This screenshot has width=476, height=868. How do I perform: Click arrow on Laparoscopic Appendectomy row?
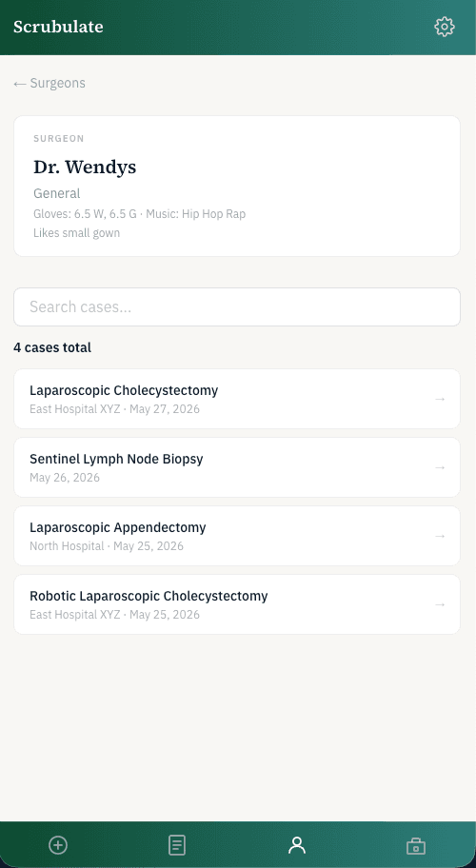coord(440,536)
